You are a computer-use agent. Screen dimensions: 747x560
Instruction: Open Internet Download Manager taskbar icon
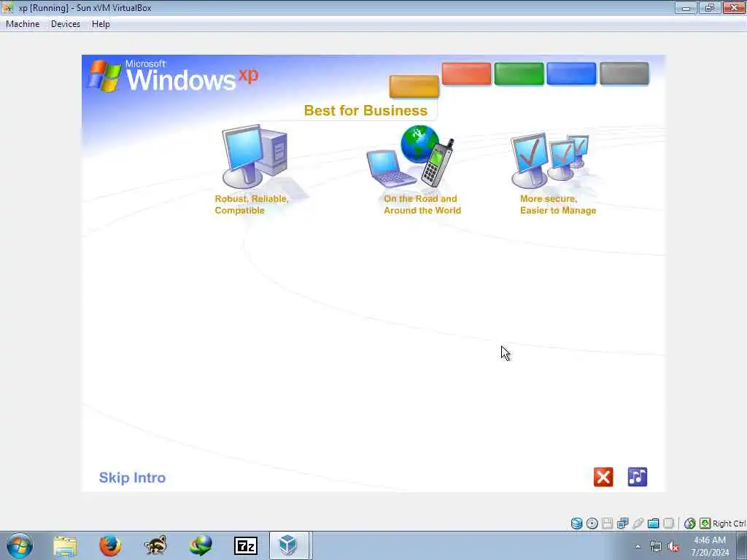(x=201, y=545)
